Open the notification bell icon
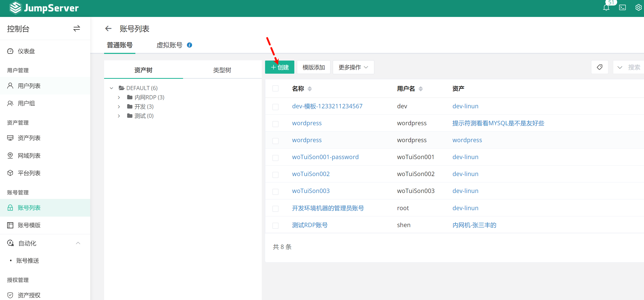This screenshot has height=300, width=644. pos(606,8)
